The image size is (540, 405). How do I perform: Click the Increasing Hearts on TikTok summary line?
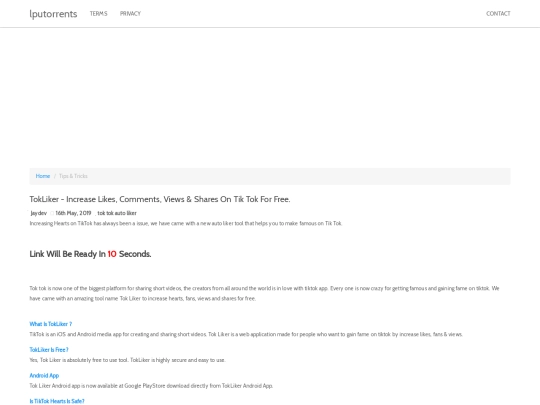pyautogui.click(x=186, y=224)
